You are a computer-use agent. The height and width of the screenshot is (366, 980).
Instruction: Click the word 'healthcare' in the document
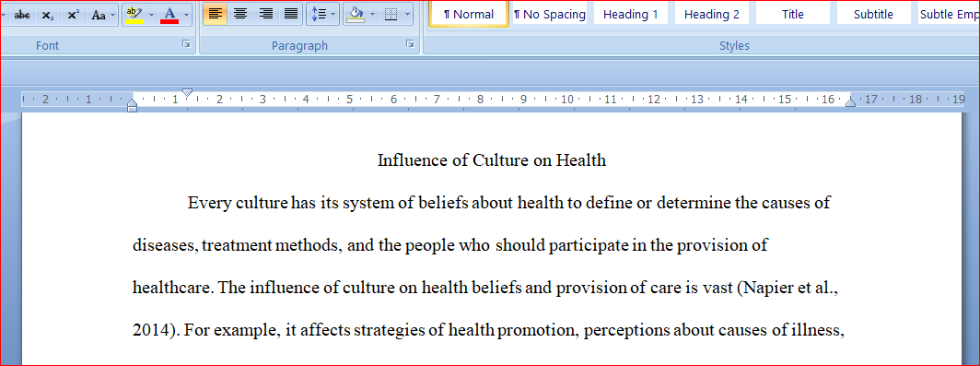(x=173, y=288)
